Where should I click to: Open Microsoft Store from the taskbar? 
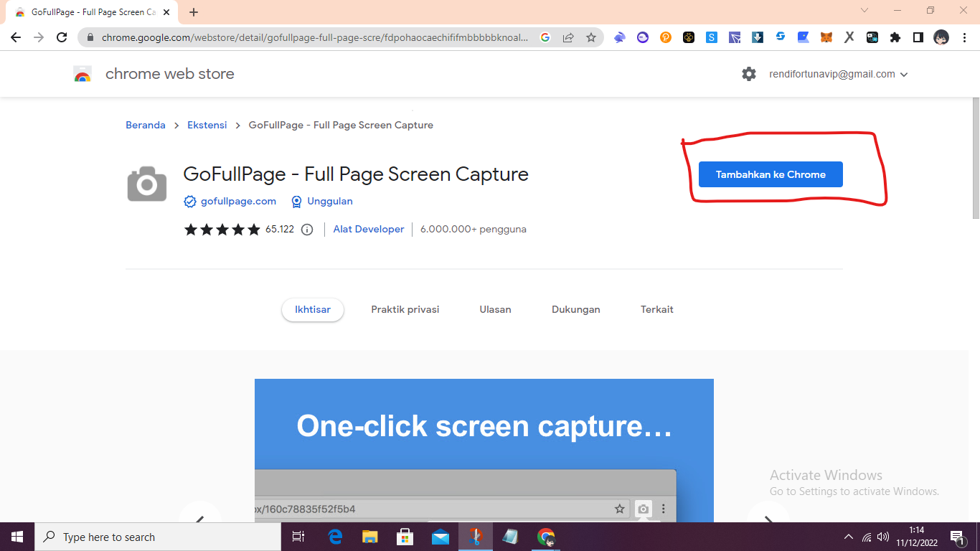[x=405, y=537]
